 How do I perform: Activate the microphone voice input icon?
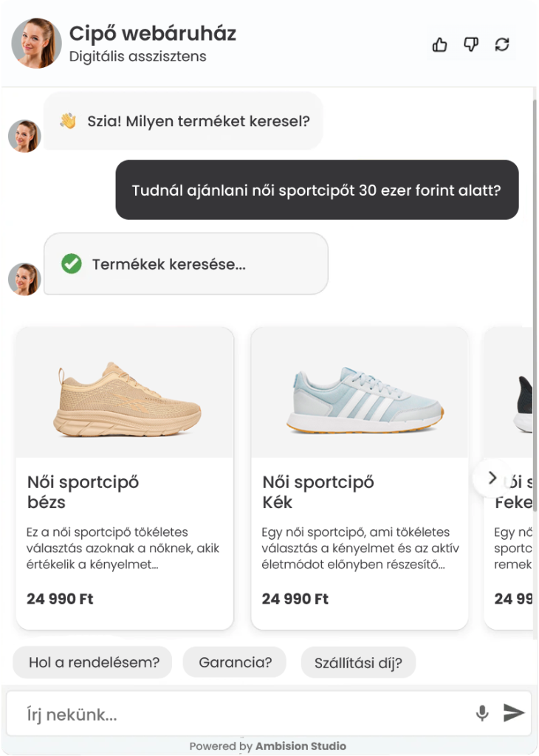click(x=482, y=712)
